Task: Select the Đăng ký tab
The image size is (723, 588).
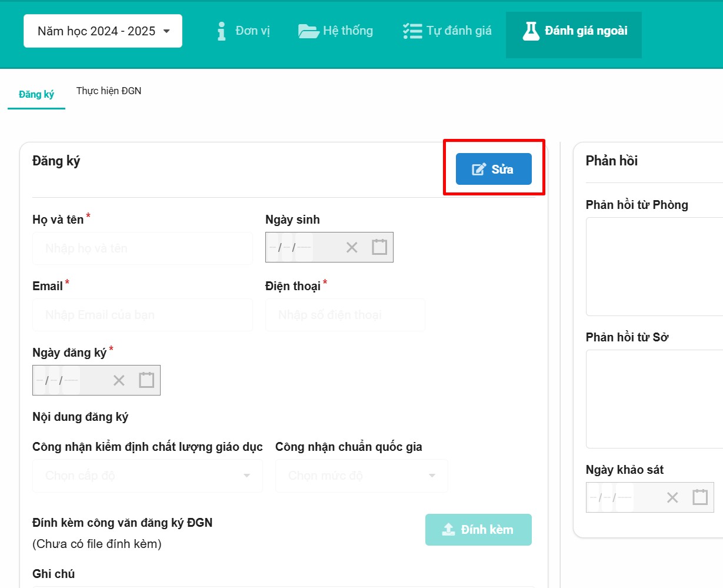Action: [x=36, y=94]
